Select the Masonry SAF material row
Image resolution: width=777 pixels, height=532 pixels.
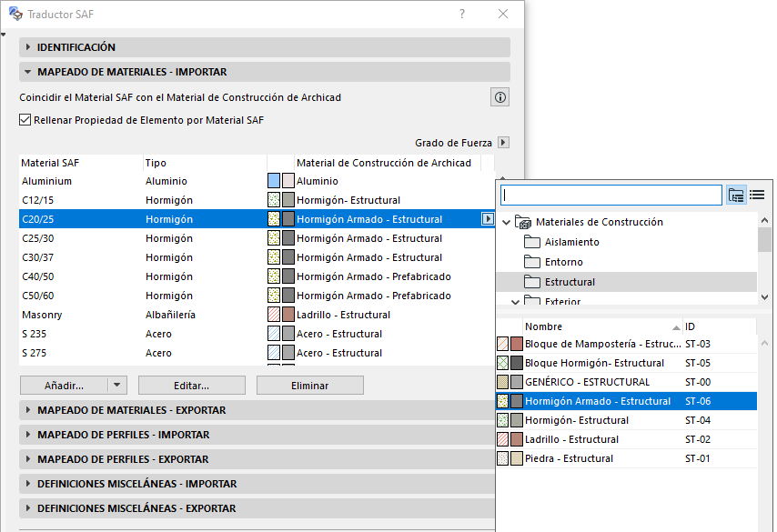257,315
